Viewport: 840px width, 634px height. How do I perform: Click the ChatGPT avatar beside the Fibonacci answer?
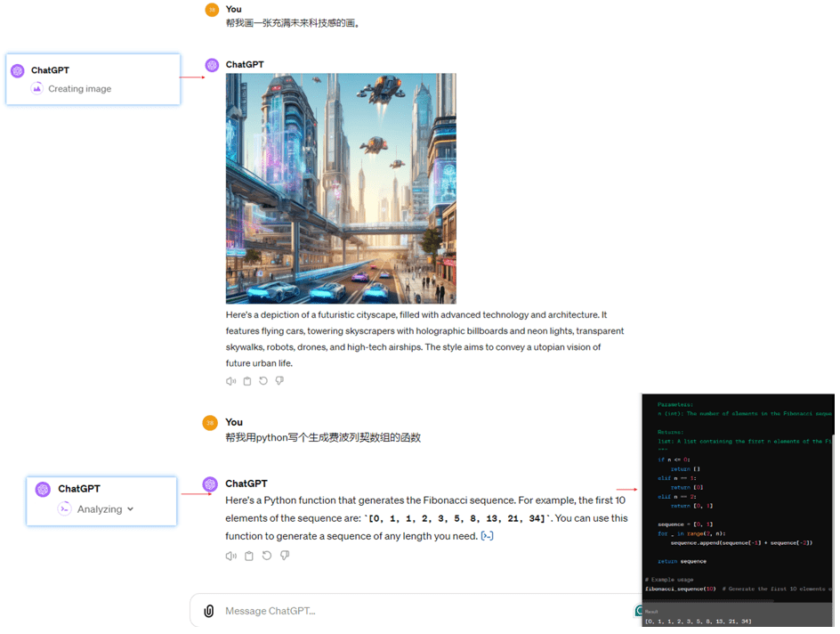[210, 484]
